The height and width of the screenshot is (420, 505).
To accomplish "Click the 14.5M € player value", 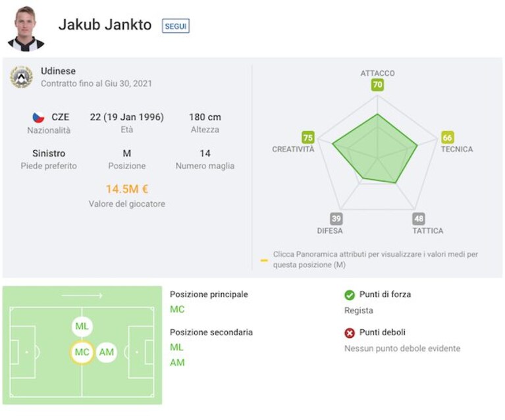I will pyautogui.click(x=127, y=189).
